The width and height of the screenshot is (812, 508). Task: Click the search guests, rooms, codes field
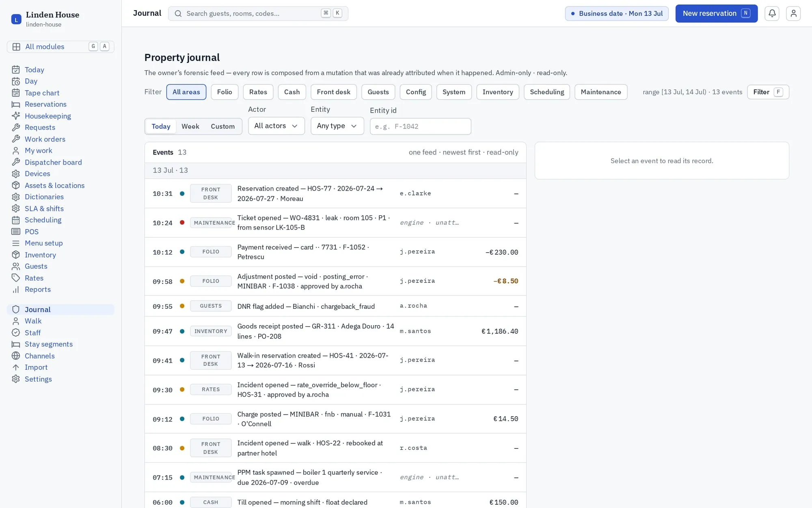pyautogui.click(x=258, y=13)
